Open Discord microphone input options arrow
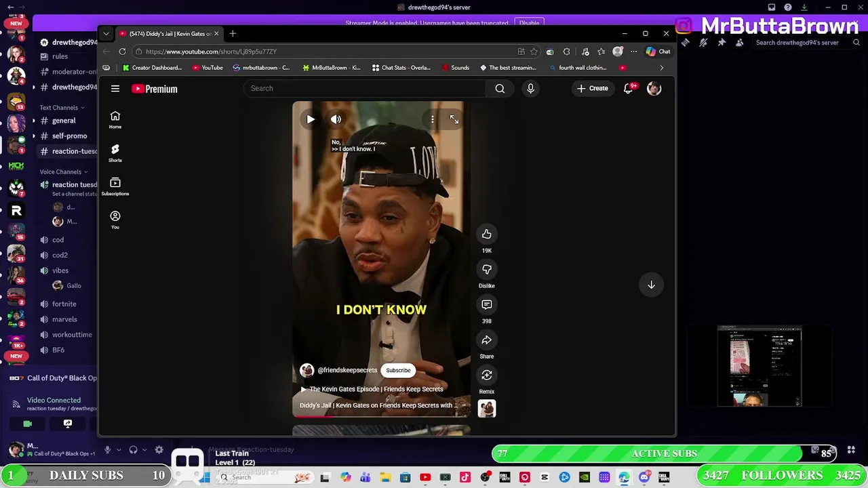This screenshot has width=868, height=488. (x=118, y=449)
